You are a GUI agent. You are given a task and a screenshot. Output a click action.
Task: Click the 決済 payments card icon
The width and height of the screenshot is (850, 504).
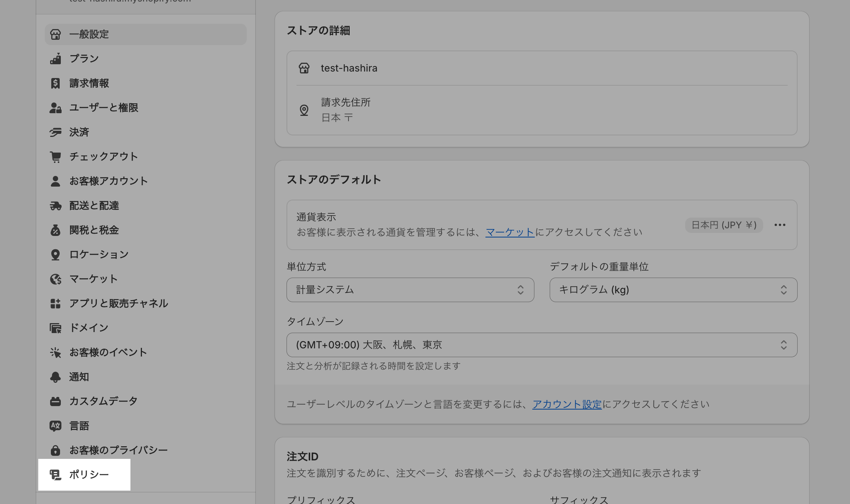point(55,132)
